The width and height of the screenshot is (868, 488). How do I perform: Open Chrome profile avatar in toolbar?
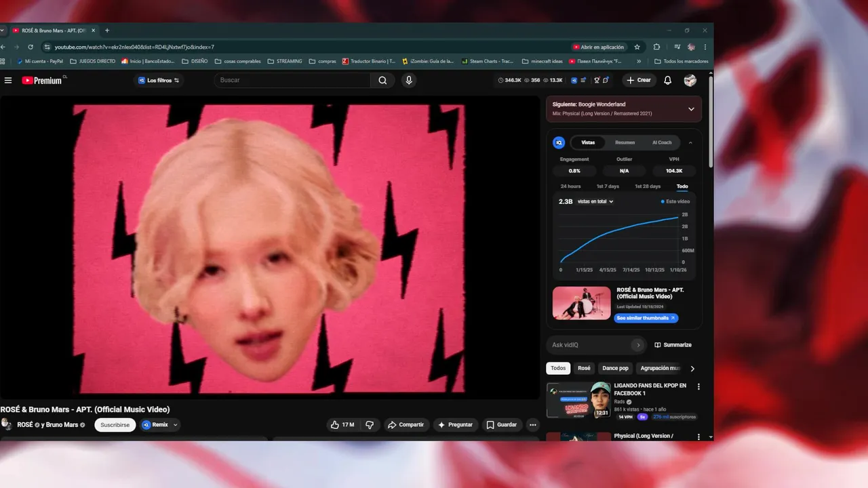[691, 47]
